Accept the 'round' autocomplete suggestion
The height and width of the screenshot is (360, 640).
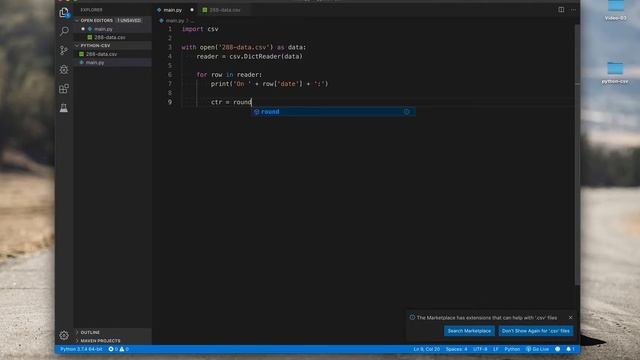333,111
